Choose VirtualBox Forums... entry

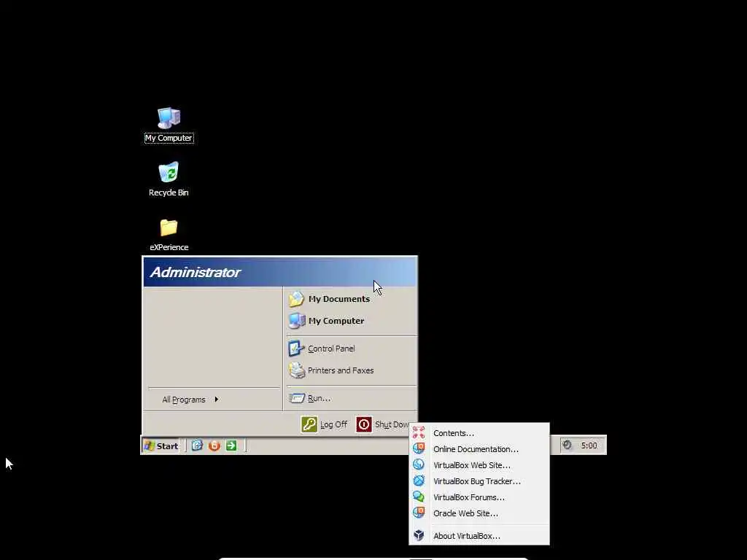[479, 497]
